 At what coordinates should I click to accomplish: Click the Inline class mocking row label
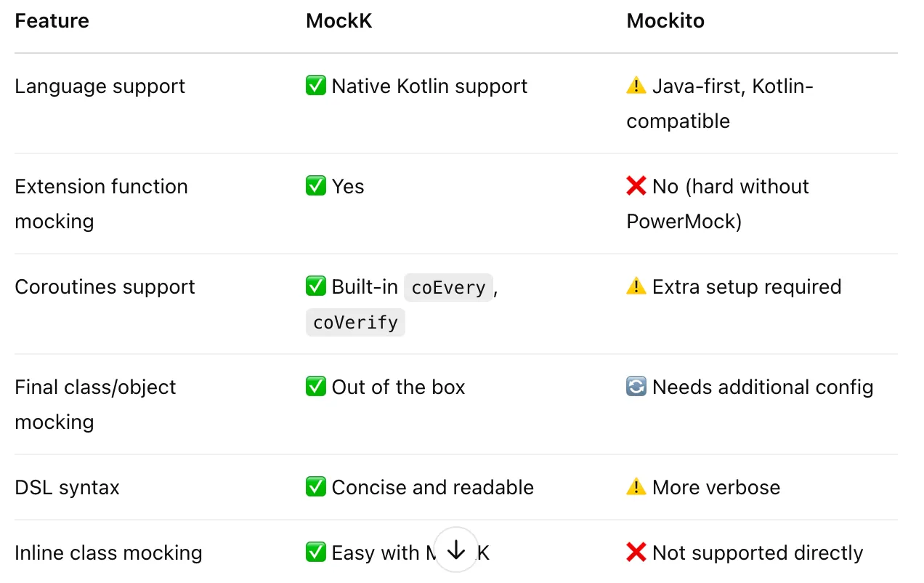pyautogui.click(x=108, y=552)
